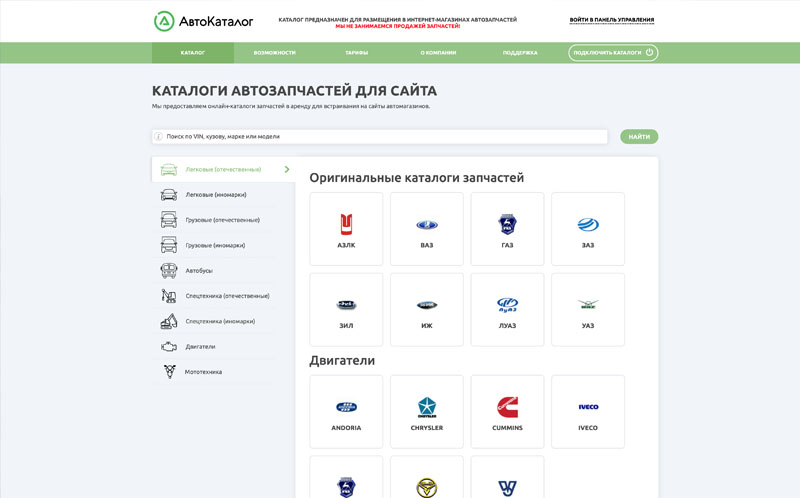Select the Автобусы category text

199,270
